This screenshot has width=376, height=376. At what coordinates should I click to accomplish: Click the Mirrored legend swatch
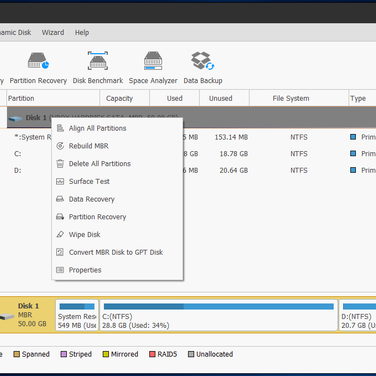click(x=106, y=354)
